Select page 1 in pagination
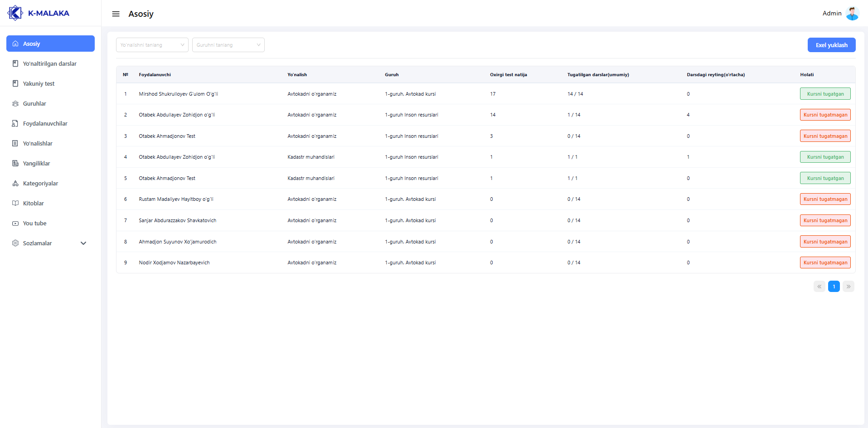868x428 pixels. point(834,287)
